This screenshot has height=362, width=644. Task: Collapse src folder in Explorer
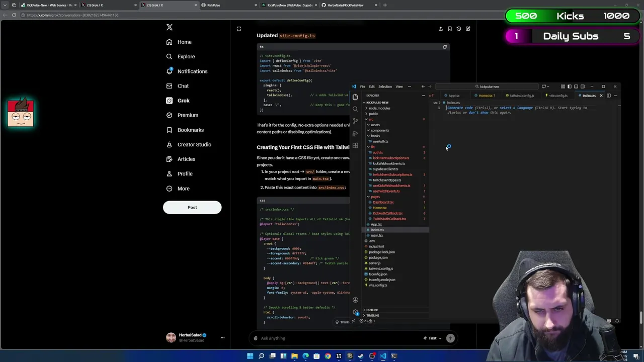coord(371,119)
